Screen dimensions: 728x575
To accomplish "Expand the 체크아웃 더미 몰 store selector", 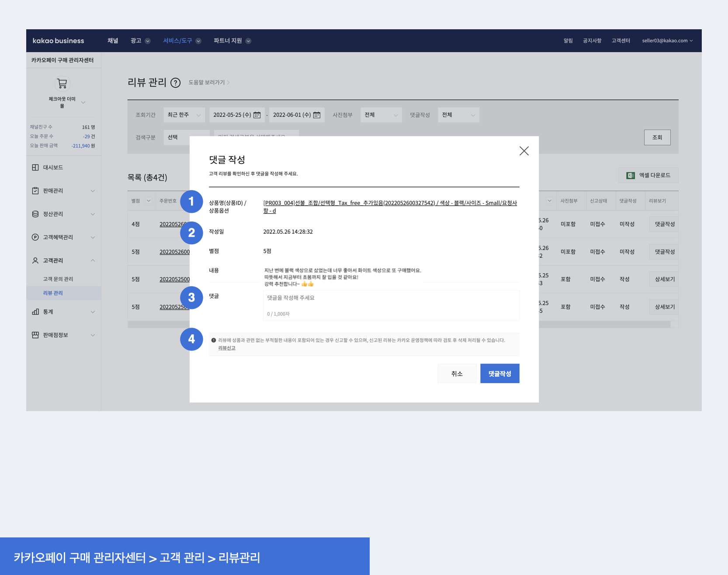I will click(x=83, y=103).
